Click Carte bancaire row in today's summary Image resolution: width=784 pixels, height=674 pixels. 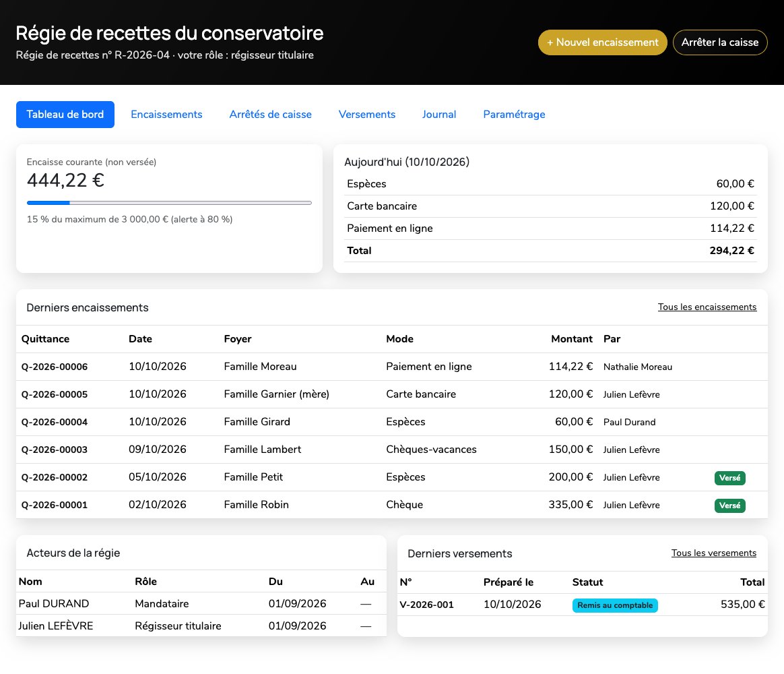coord(550,206)
